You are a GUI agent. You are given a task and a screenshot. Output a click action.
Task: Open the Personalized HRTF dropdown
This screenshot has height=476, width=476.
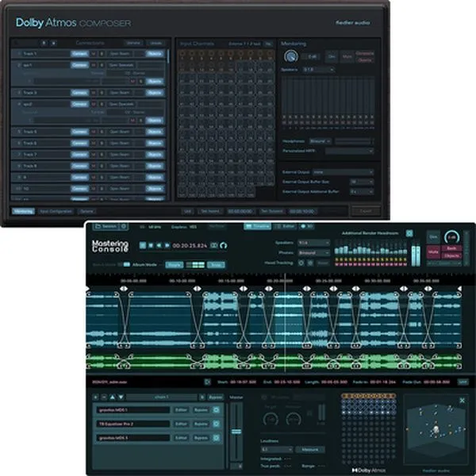click(x=349, y=151)
